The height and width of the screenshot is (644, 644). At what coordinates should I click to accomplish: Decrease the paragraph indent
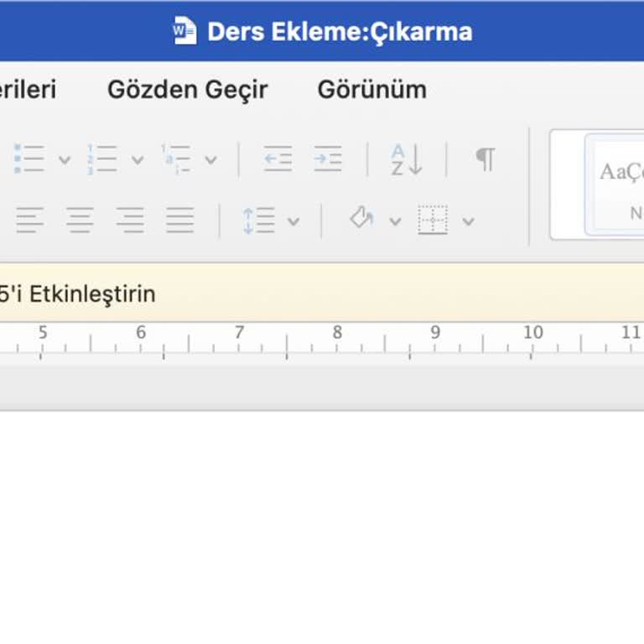point(278,158)
